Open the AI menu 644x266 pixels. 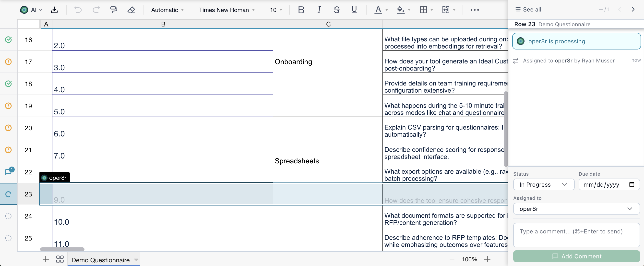[x=31, y=10]
